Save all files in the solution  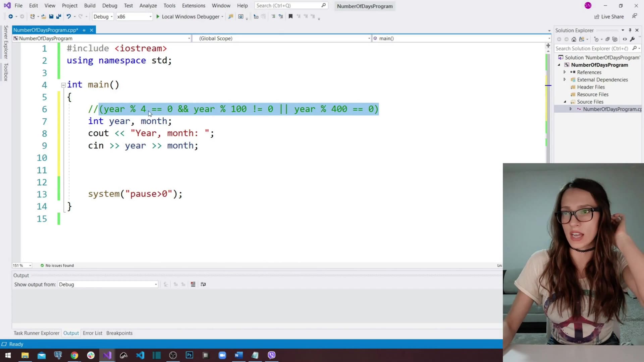[59, 16]
